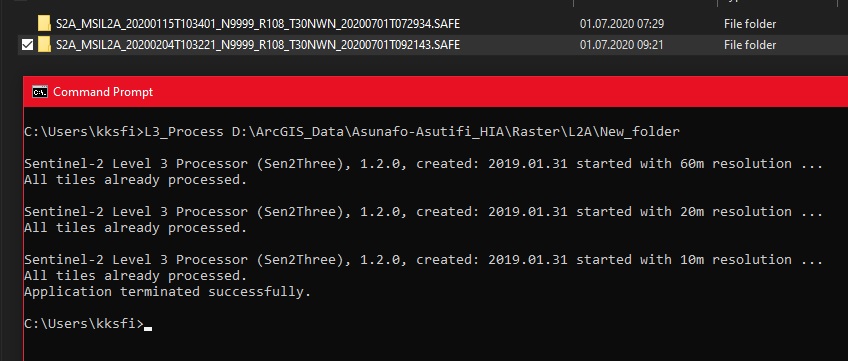848x361 pixels.
Task: Click the final C:\Users\kksfi> prompt cursor line
Action: (88, 324)
